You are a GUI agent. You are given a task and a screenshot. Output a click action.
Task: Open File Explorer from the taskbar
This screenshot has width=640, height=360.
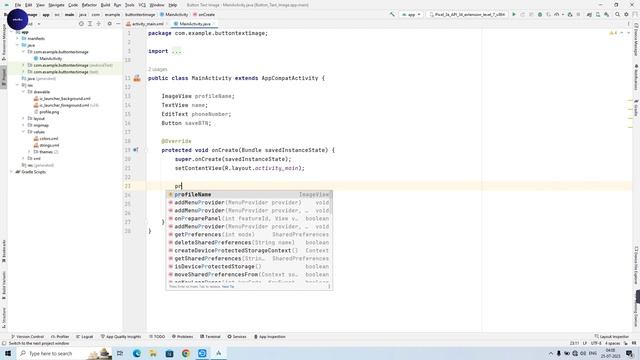coord(153,353)
